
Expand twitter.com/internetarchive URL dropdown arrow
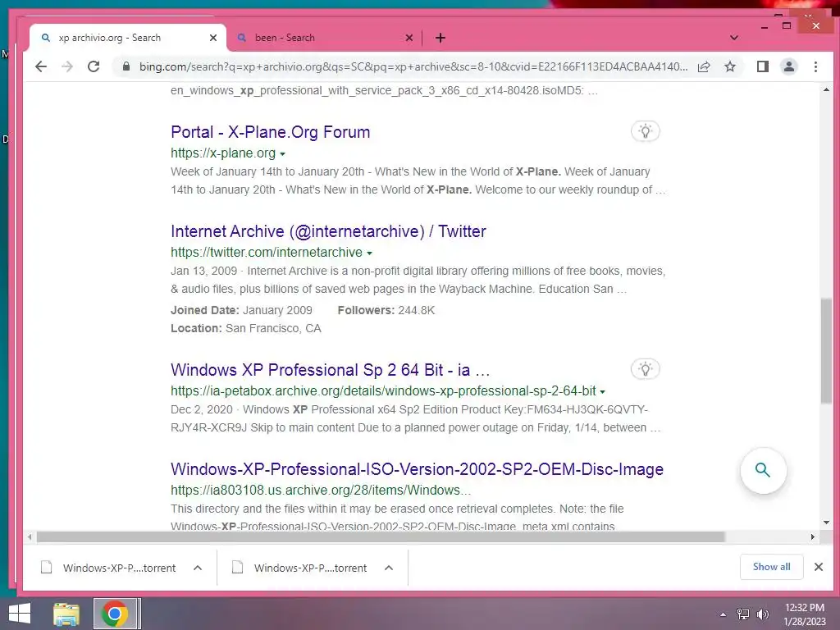pos(369,253)
